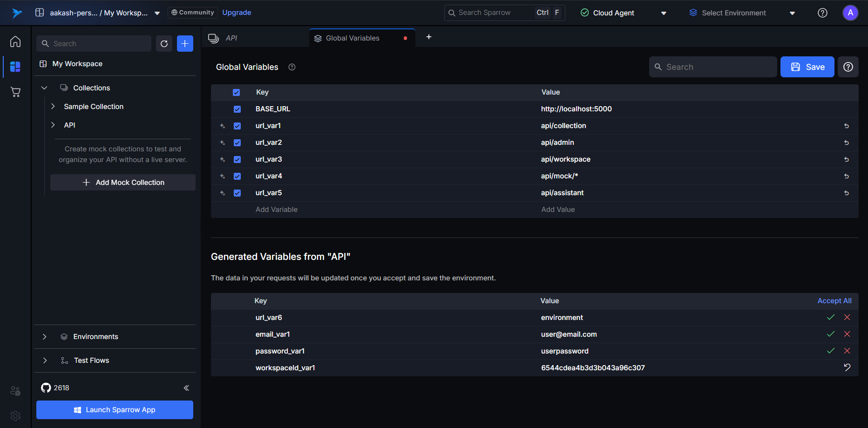Click sparkle icon on url_var1 row

(x=223, y=126)
